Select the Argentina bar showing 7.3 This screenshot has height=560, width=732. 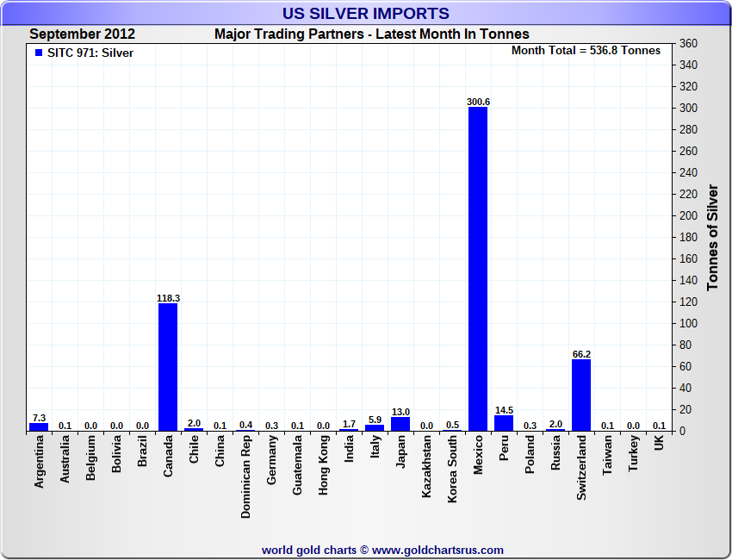click(x=39, y=426)
